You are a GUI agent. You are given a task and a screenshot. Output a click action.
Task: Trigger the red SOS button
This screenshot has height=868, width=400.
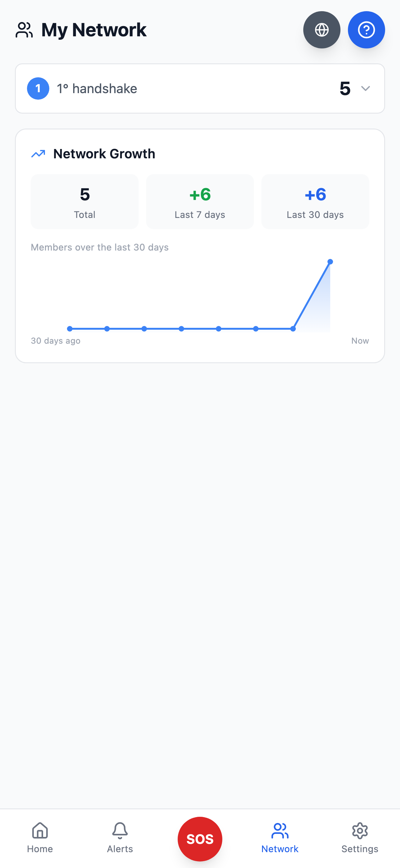click(x=200, y=839)
